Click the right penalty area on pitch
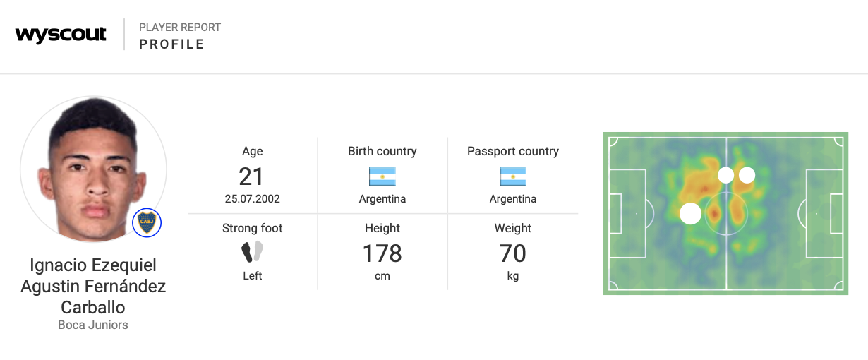 pyautogui.click(x=825, y=213)
